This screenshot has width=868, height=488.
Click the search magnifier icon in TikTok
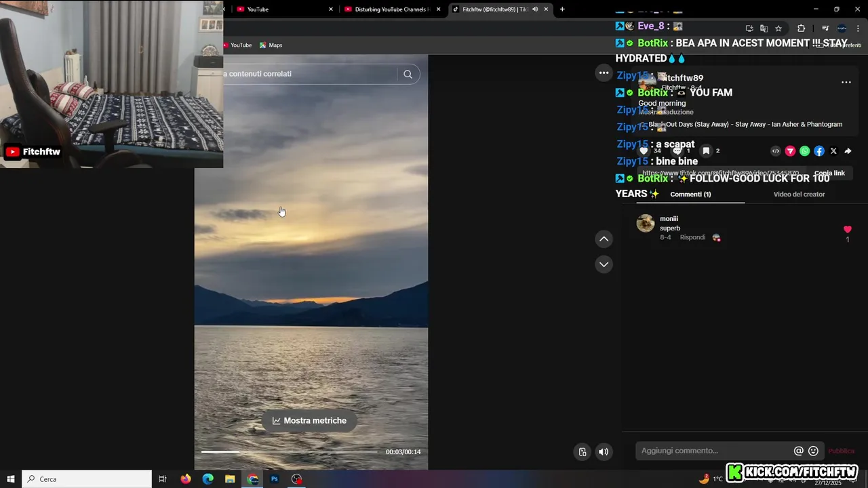pos(408,74)
